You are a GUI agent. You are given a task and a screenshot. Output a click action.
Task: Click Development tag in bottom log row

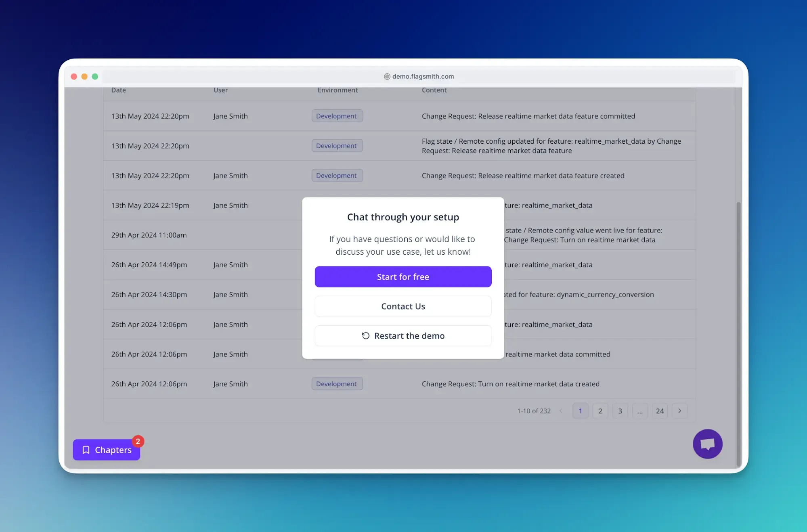[337, 384]
